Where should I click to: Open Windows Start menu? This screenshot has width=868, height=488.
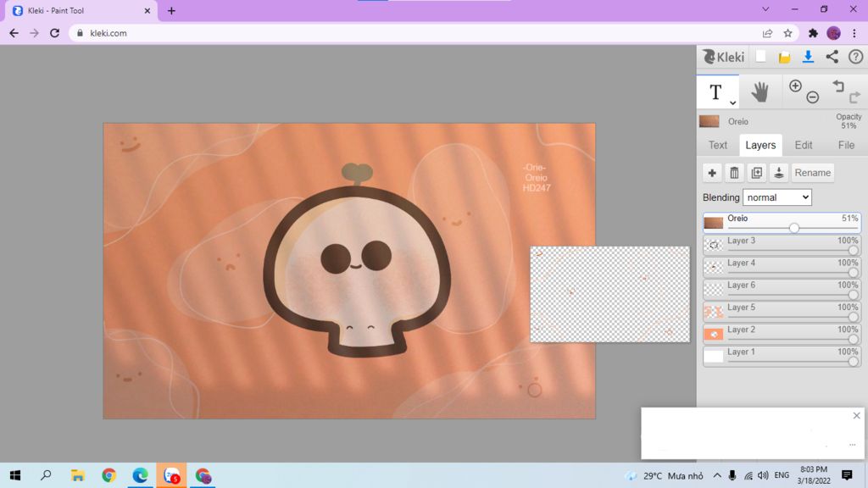coord(15,475)
